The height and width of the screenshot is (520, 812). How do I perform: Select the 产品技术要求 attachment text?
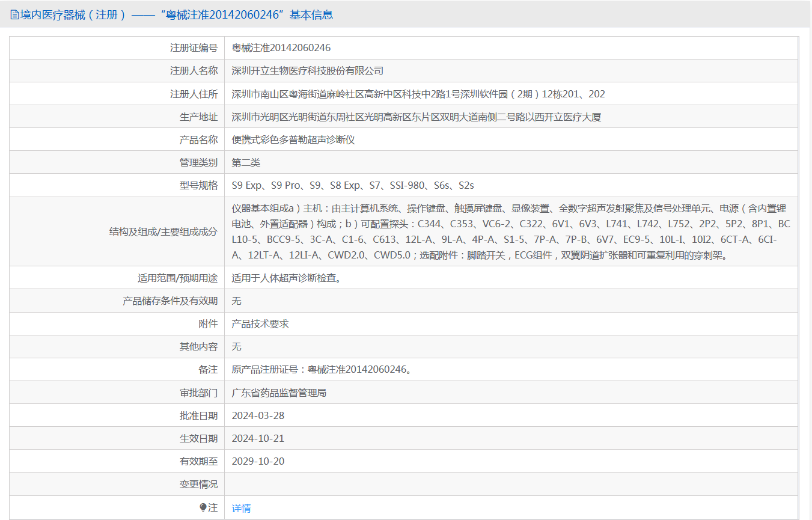click(260, 324)
